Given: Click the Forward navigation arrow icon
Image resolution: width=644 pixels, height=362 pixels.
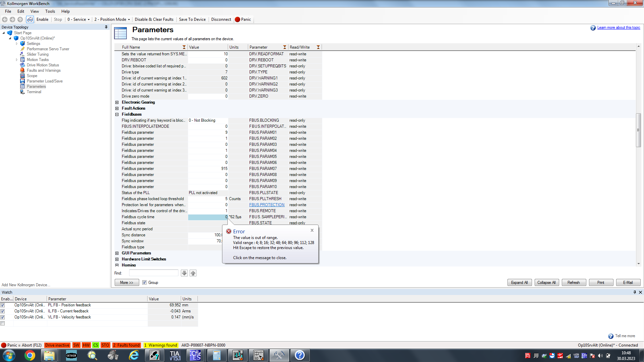Looking at the screenshot, I should click(x=12, y=19).
